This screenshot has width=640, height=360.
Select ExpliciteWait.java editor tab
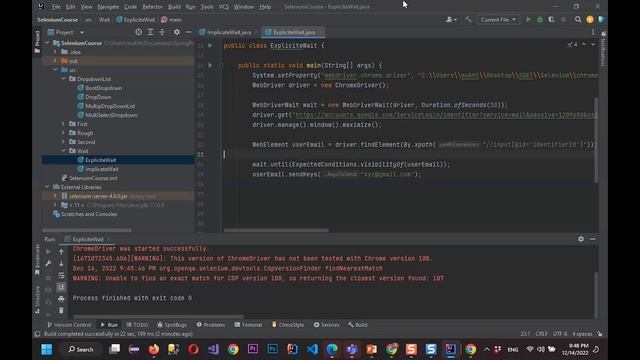pos(293,32)
